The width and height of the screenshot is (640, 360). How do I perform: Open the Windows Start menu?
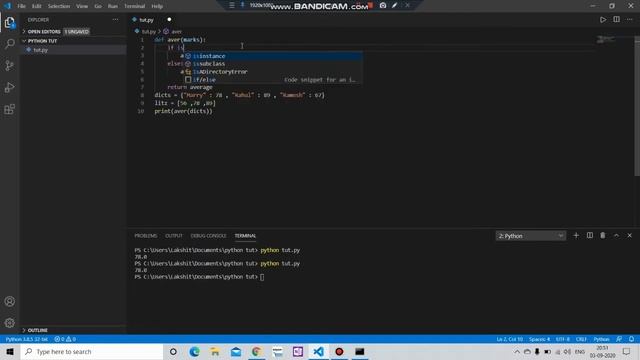[x=10, y=351]
